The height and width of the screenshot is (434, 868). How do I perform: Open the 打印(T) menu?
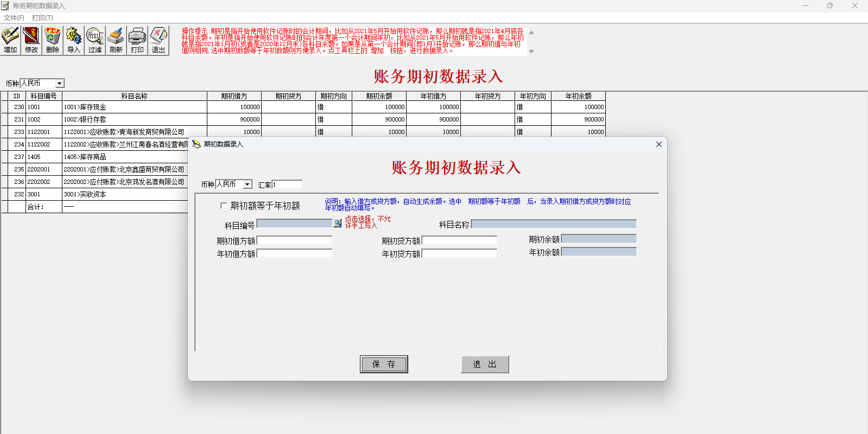42,18
